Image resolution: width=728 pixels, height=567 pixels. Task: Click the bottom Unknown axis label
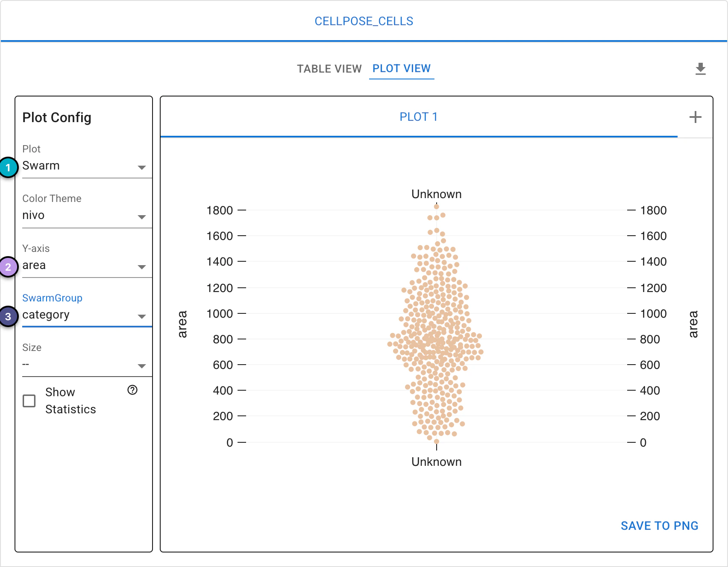click(437, 462)
